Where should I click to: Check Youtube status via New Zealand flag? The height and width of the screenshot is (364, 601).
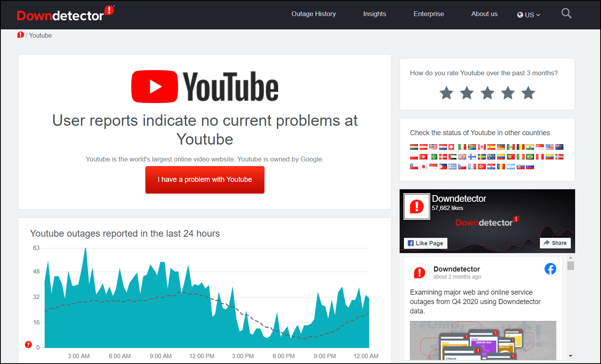click(559, 147)
